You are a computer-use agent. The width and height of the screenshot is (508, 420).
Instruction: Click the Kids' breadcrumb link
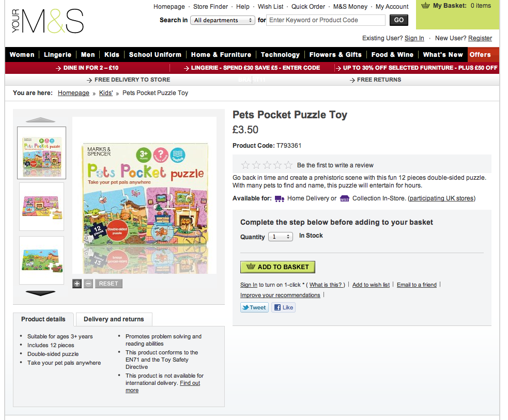[106, 93]
